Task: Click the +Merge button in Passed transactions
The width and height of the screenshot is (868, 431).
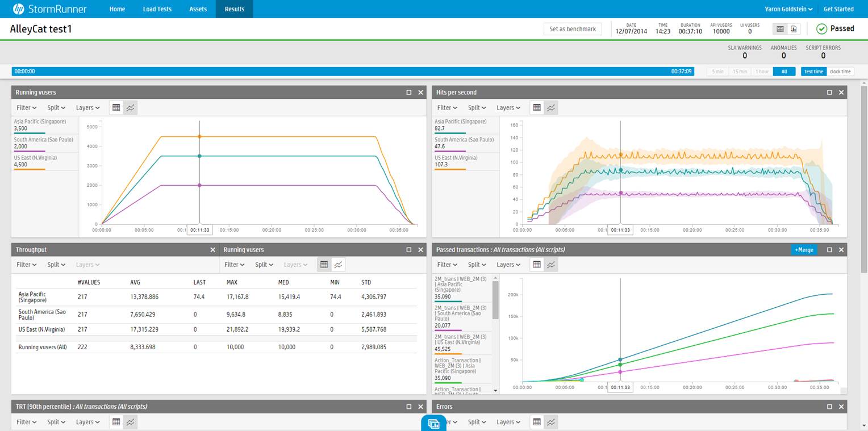Action: tap(804, 249)
